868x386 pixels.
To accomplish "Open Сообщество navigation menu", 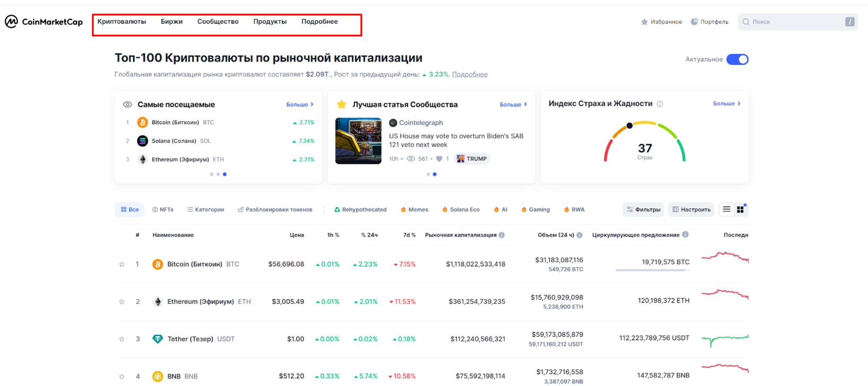I will pyautogui.click(x=218, y=22).
